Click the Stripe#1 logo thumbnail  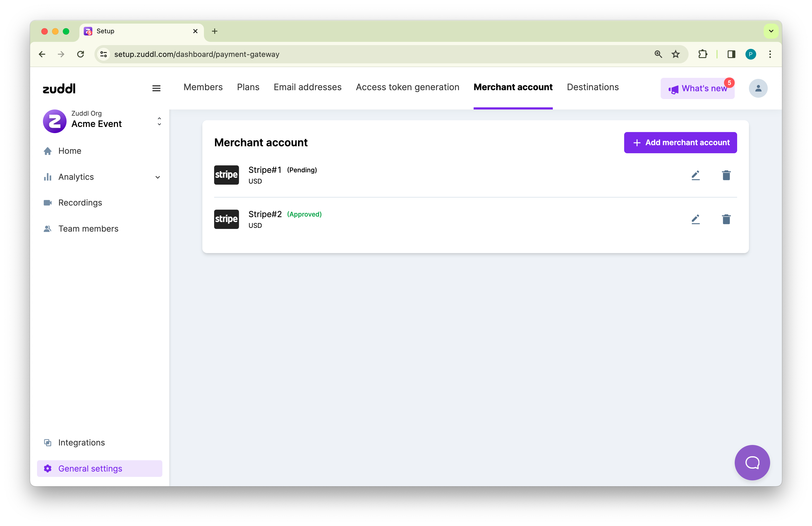point(226,175)
